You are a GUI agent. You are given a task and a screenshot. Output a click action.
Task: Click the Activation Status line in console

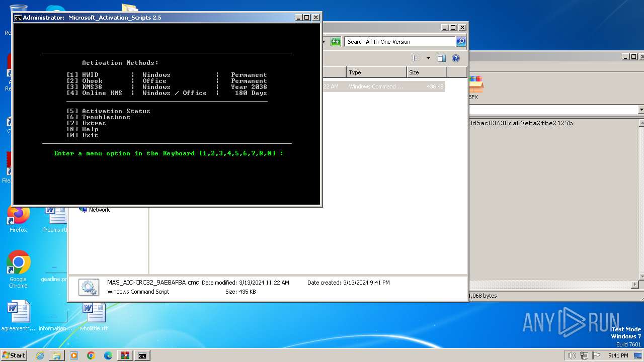108,111
